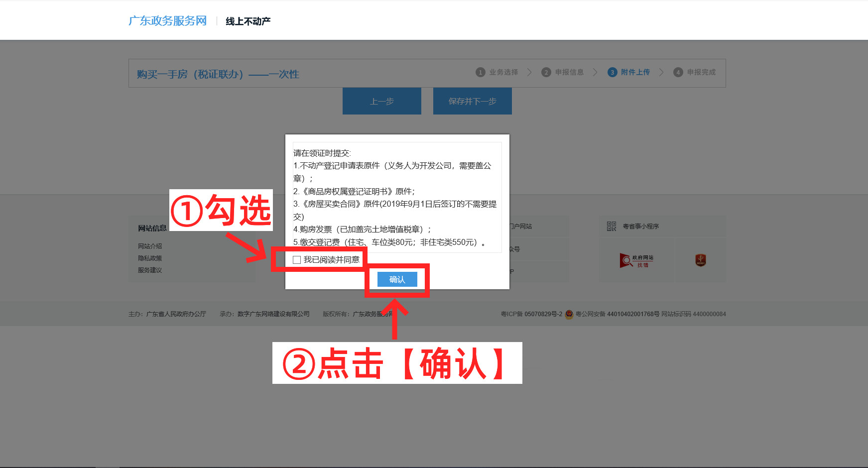Check the 我已阅读并同意 checkbox

[x=297, y=260]
